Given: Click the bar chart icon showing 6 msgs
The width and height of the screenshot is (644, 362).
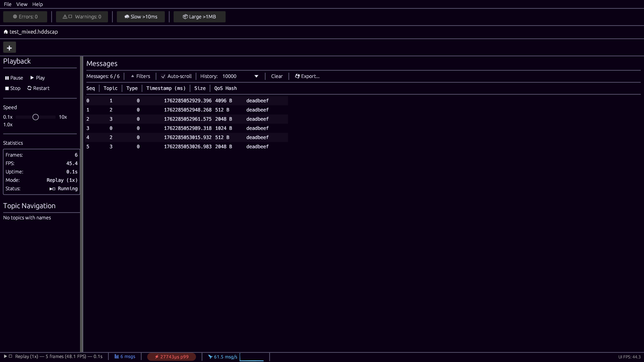Looking at the screenshot, I should coord(116,356).
